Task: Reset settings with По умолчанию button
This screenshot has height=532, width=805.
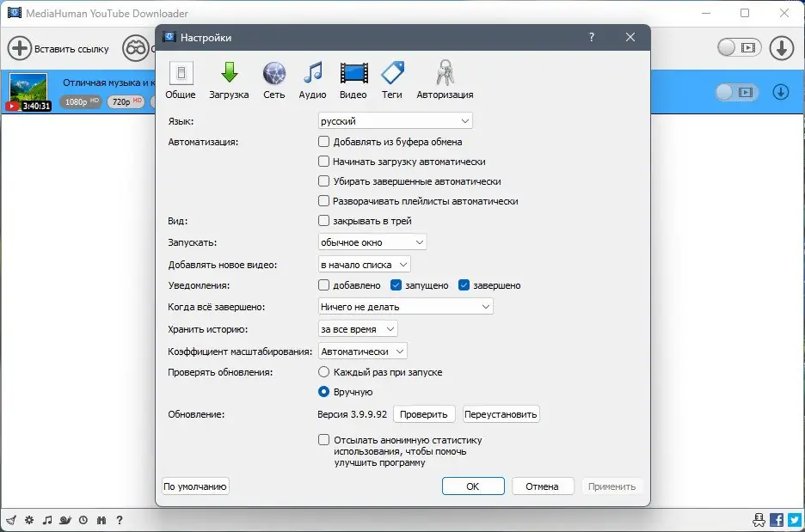Action: tap(195, 486)
